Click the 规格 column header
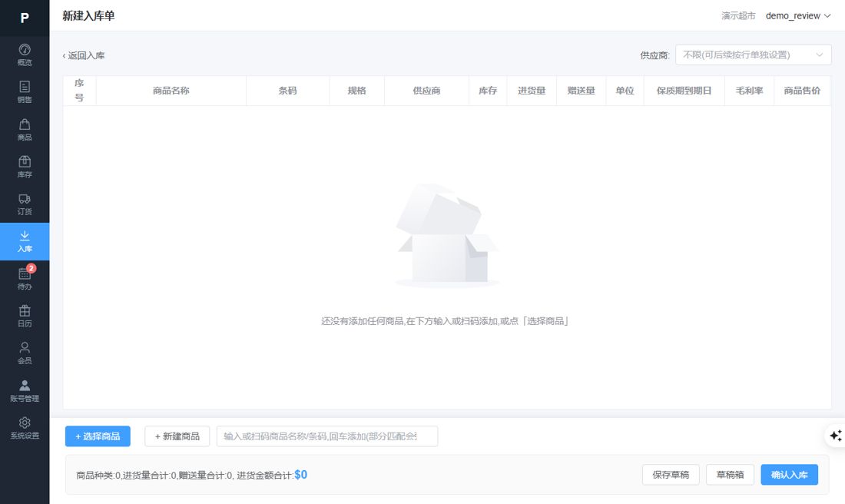The width and height of the screenshot is (845, 504). coord(356,91)
